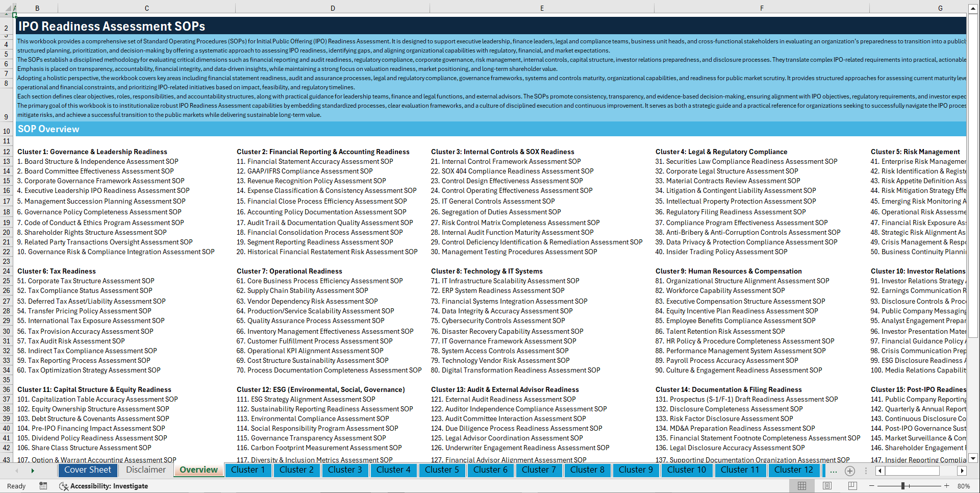This screenshot has height=493, width=980.
Task: Adjust the zoom level slider
Action: coord(903,486)
